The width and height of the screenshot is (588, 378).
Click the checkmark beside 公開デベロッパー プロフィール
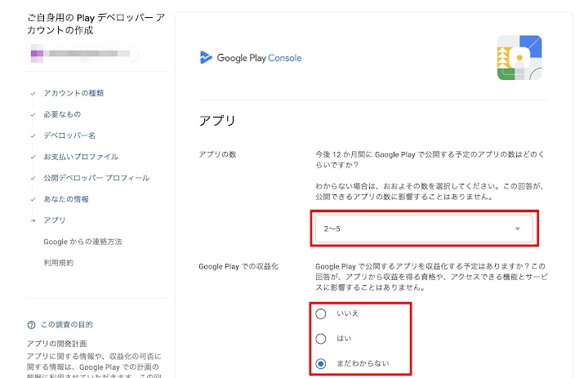pyautogui.click(x=33, y=178)
